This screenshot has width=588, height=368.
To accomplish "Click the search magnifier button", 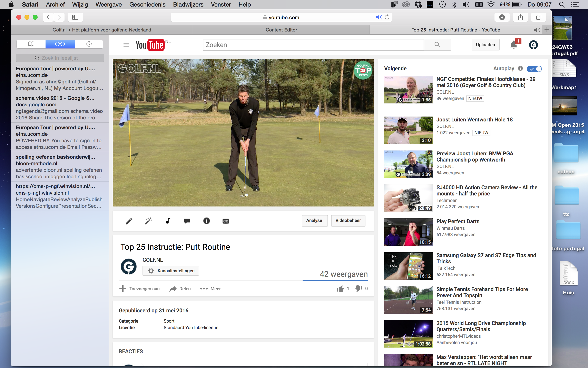I will tap(437, 45).
